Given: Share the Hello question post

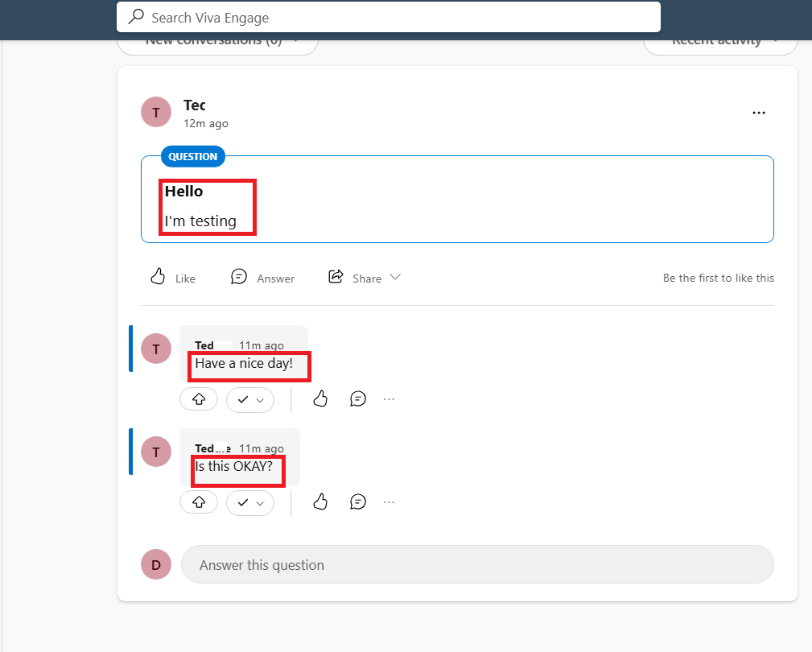Looking at the screenshot, I should point(355,278).
